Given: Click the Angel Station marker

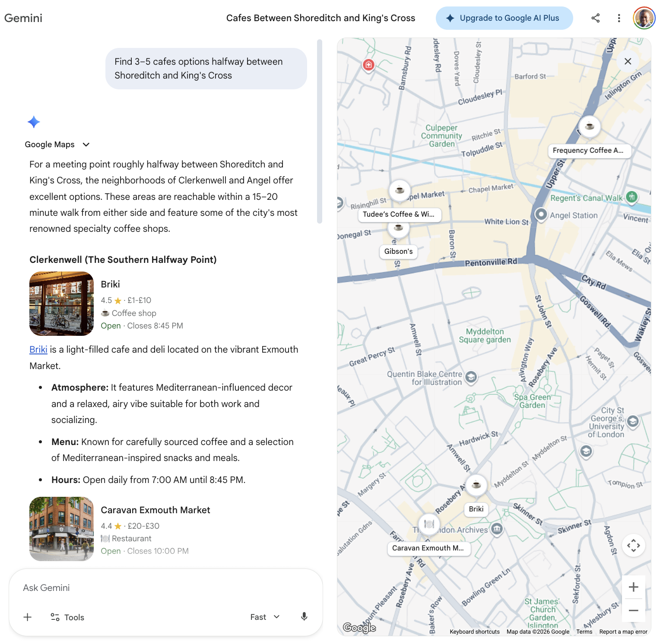Looking at the screenshot, I should coord(541,214).
